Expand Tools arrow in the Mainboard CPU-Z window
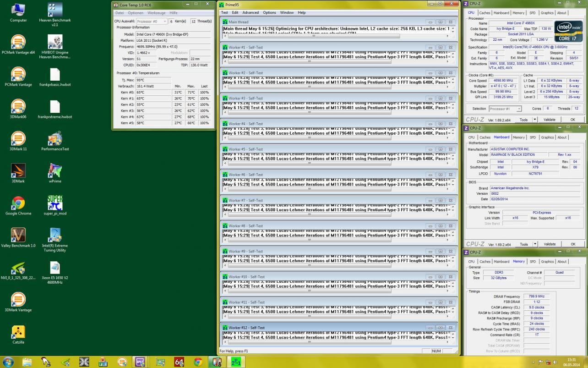The image size is (588, 368). coord(535,244)
